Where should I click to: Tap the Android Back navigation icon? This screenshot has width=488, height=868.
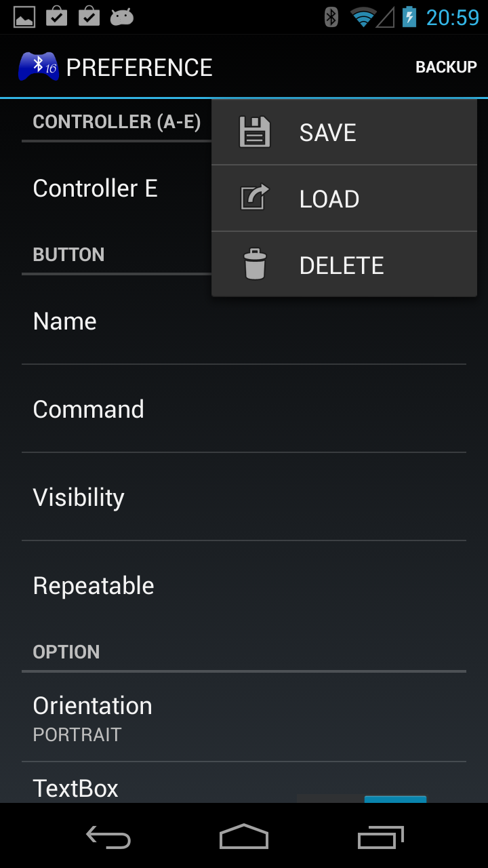[108, 837]
